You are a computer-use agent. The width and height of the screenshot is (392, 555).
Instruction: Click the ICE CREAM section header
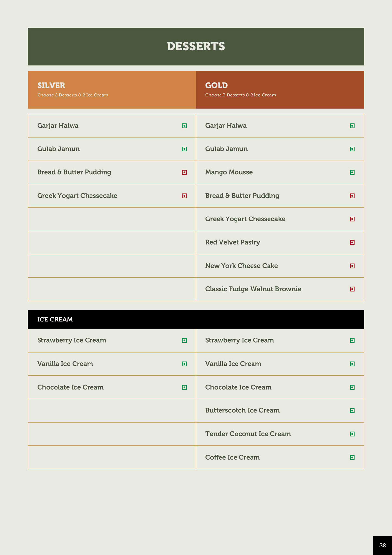55,320
